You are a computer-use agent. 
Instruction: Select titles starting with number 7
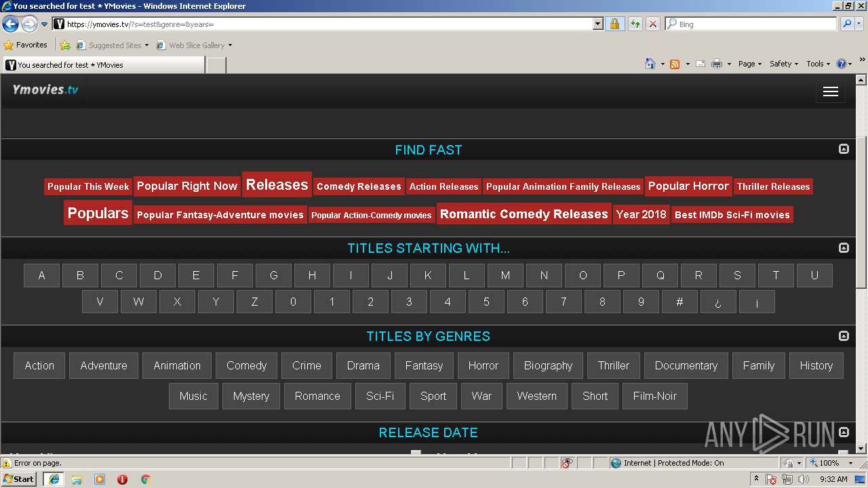[x=564, y=302]
